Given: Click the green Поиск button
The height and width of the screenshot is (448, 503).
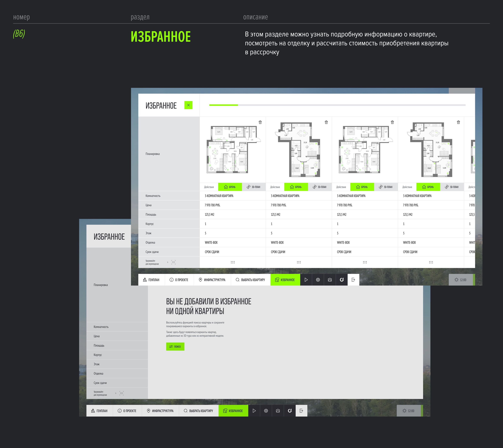Looking at the screenshot, I should [175, 347].
